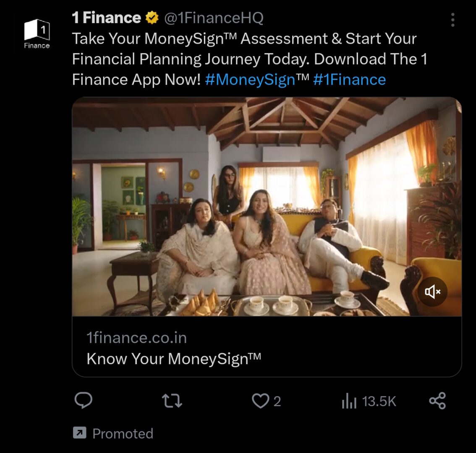Like the tweet with the heart icon

point(260,401)
